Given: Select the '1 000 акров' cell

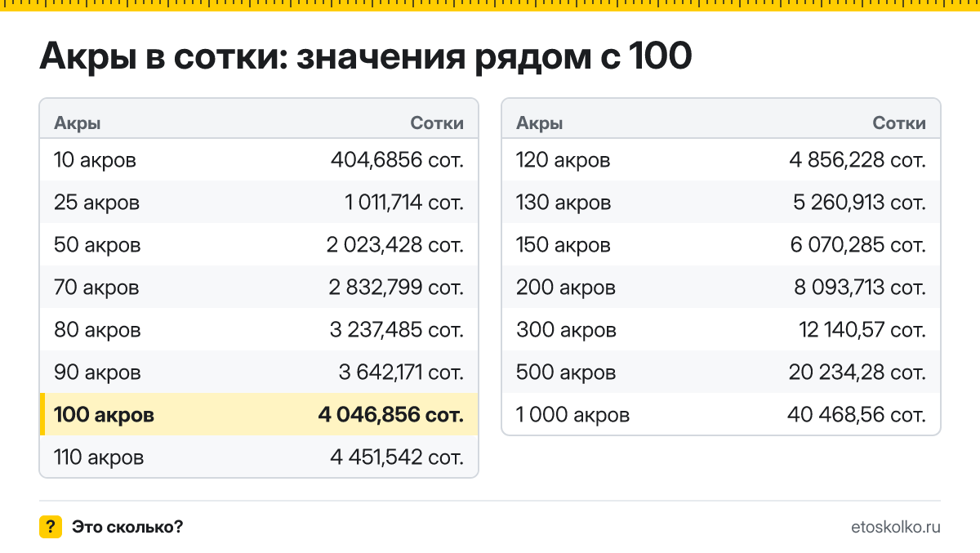Looking at the screenshot, I should [572, 414].
